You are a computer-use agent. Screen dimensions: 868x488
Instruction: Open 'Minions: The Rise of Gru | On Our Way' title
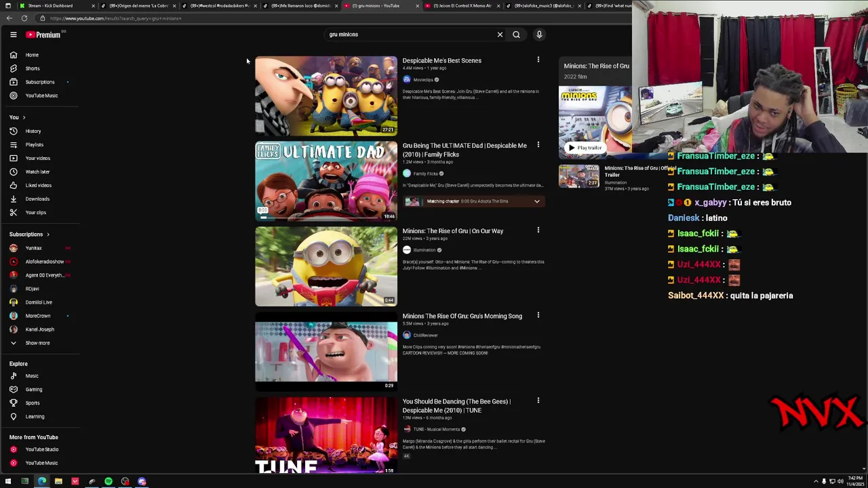[x=453, y=231]
